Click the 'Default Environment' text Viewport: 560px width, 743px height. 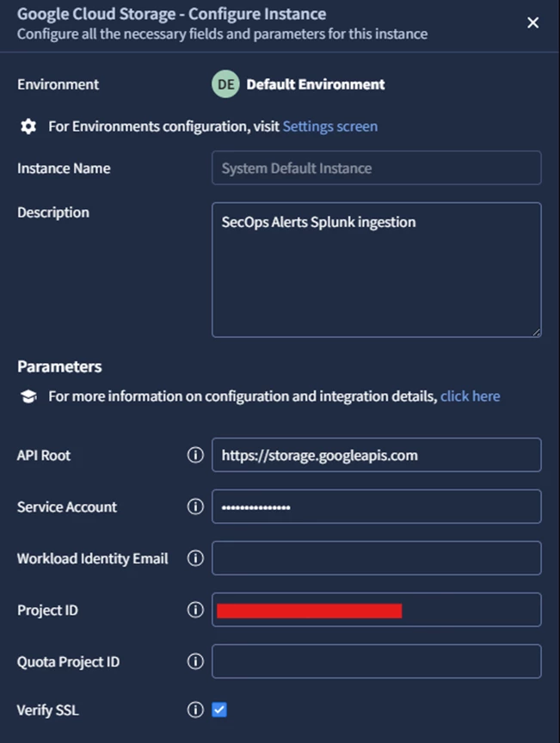click(316, 84)
